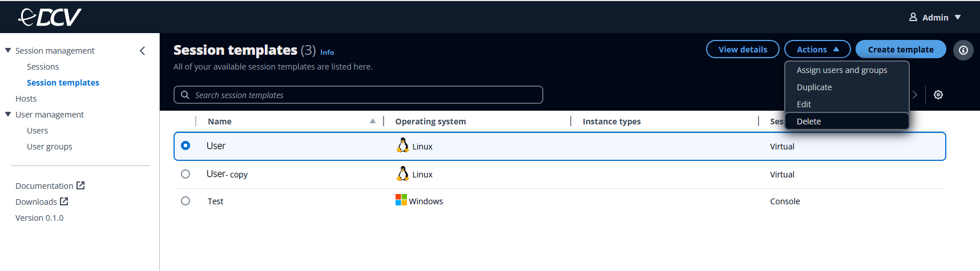Viewport: 980px width, 271px height.
Task: Collapse the side navigation panel arrow
Action: click(x=142, y=51)
